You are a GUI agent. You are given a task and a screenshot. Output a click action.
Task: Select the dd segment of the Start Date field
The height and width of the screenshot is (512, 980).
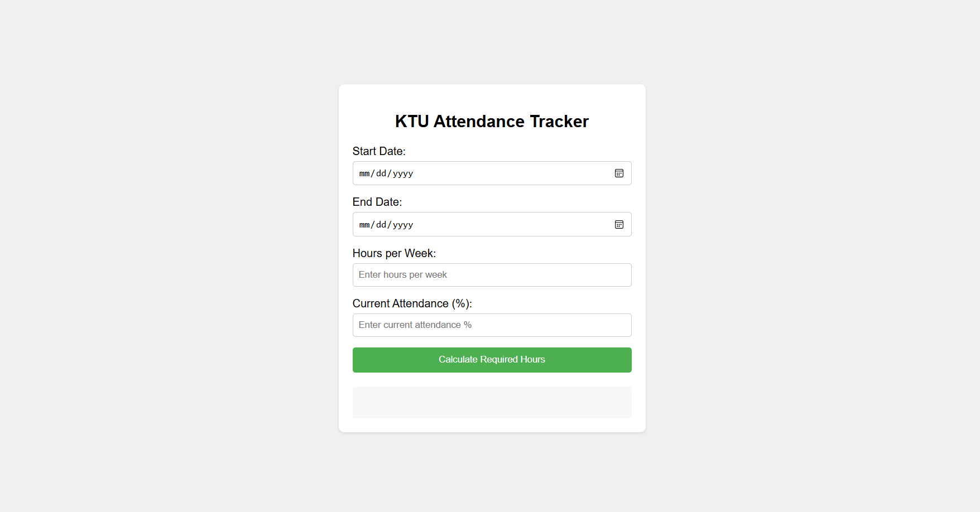tap(383, 173)
